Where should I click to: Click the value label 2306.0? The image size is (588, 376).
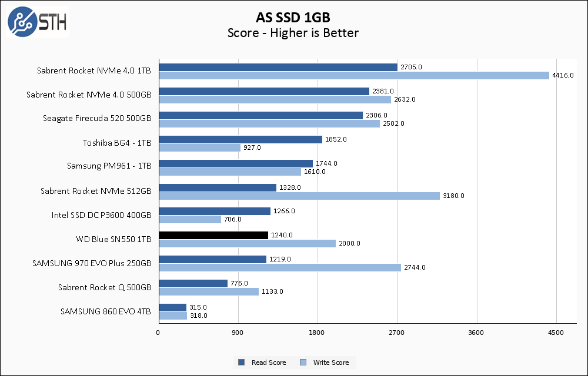tap(376, 115)
